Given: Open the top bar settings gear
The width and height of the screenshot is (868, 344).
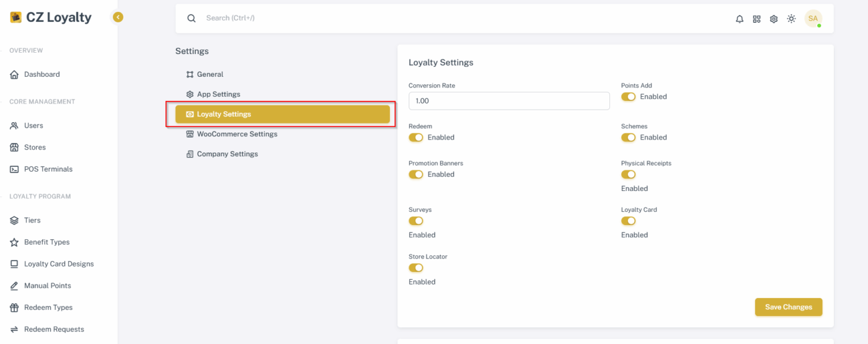Looking at the screenshot, I should pos(774,19).
